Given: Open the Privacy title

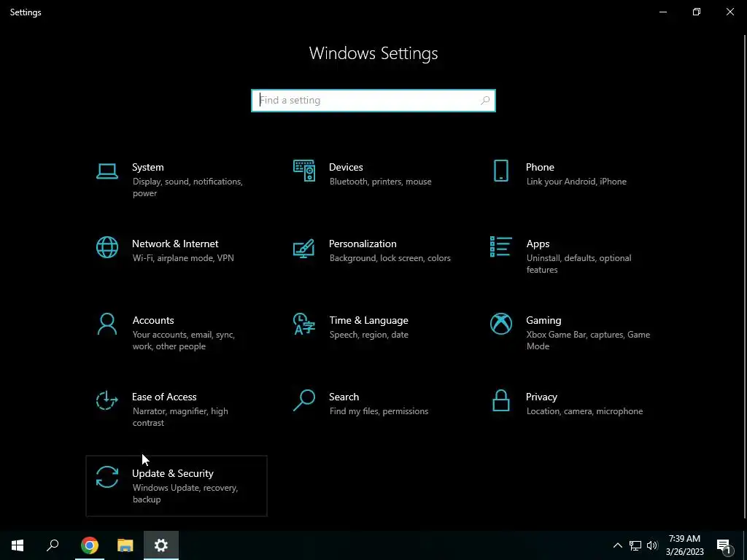Looking at the screenshot, I should coord(541,397).
